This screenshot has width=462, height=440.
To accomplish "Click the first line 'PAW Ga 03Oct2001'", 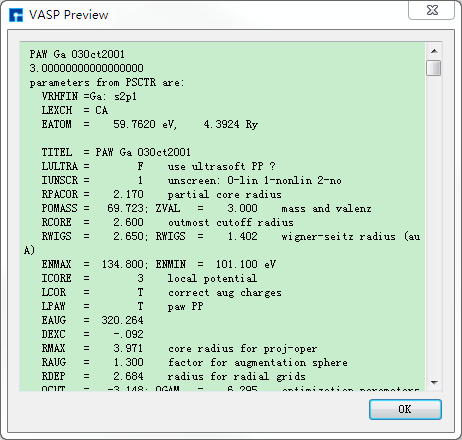I will pos(77,54).
